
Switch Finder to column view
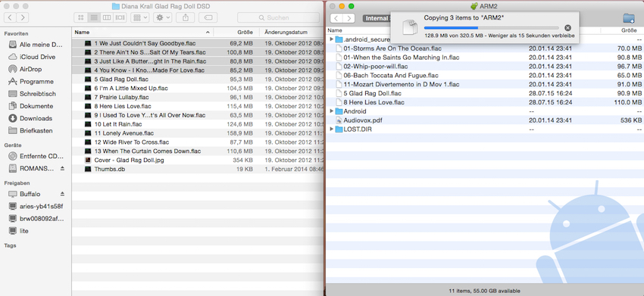107,17
